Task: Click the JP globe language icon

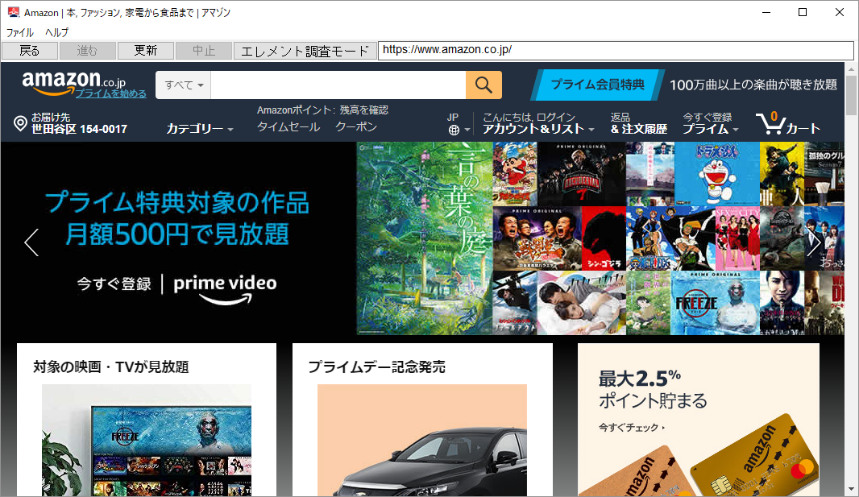Action: point(453,129)
